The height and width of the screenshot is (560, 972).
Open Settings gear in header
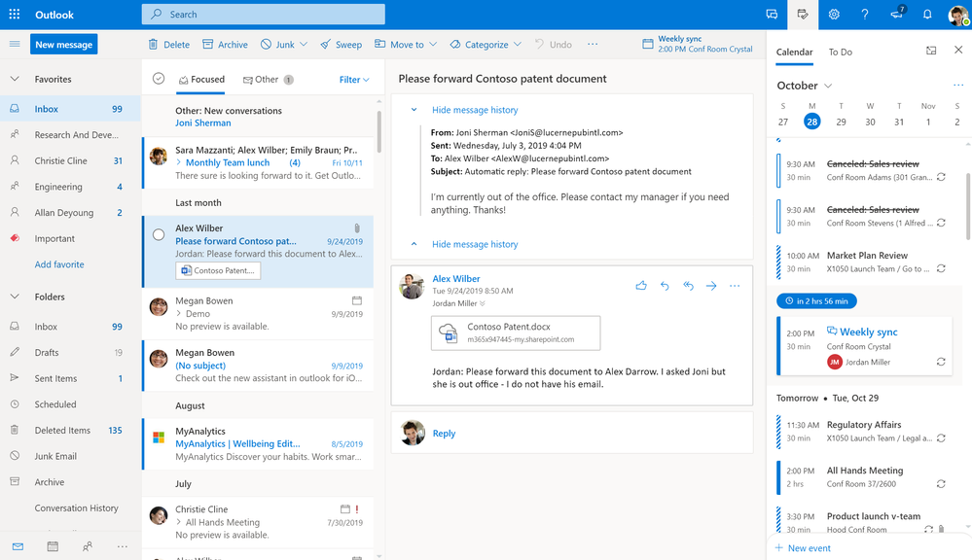pyautogui.click(x=834, y=15)
